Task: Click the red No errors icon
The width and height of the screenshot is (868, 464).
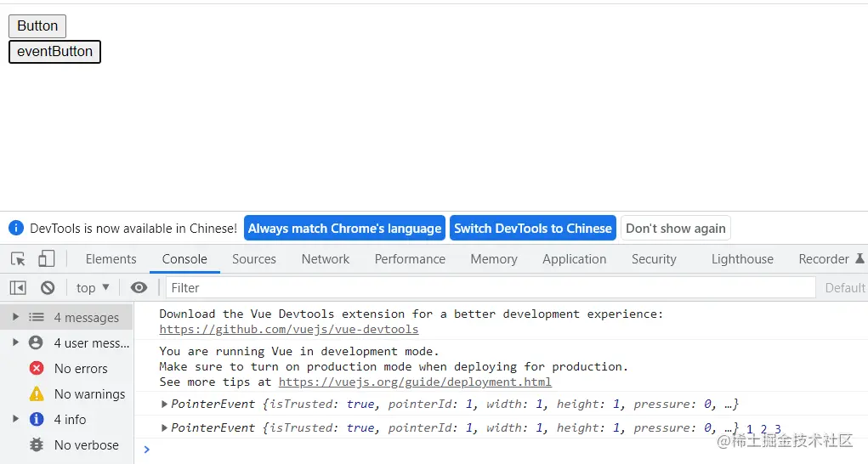Action: tap(37, 368)
